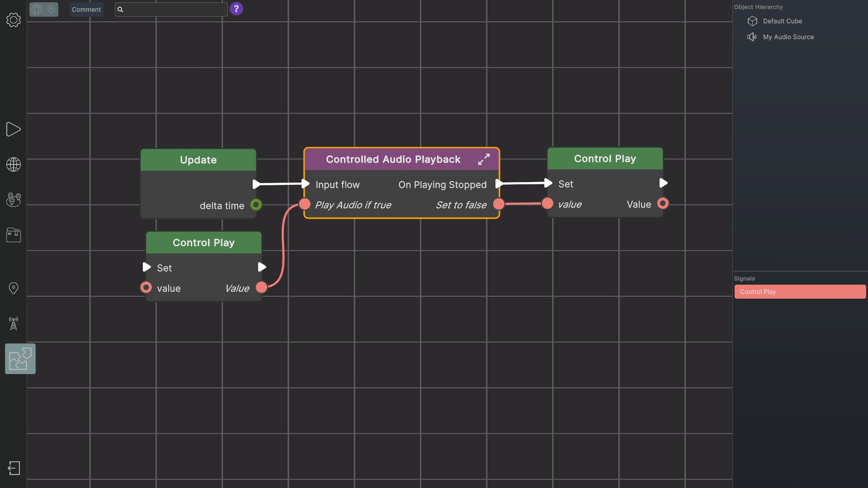This screenshot has width=868, height=488.
Task: Select Default Cube in Object Hierarchy
Action: click(x=782, y=21)
